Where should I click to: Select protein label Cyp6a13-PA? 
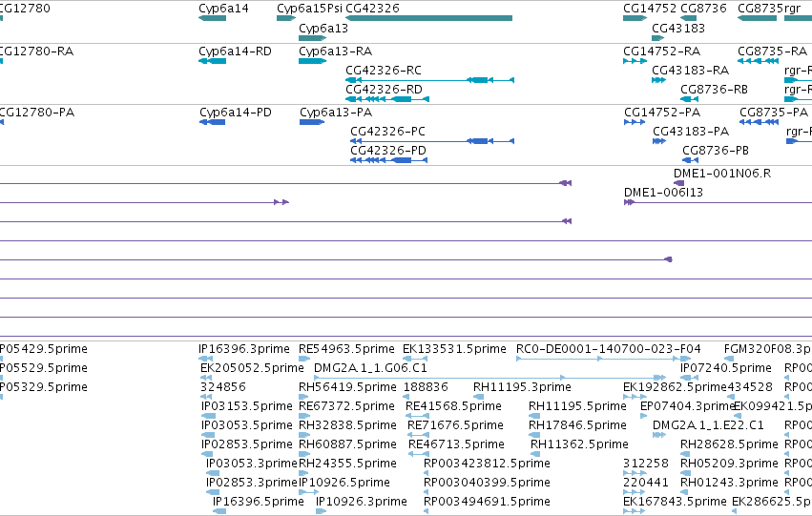pyautogui.click(x=336, y=113)
